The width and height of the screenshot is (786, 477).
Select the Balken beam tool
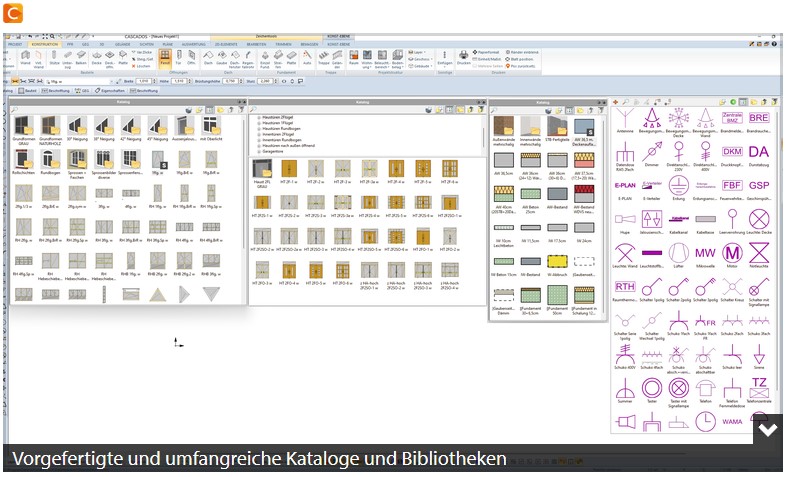[81, 58]
